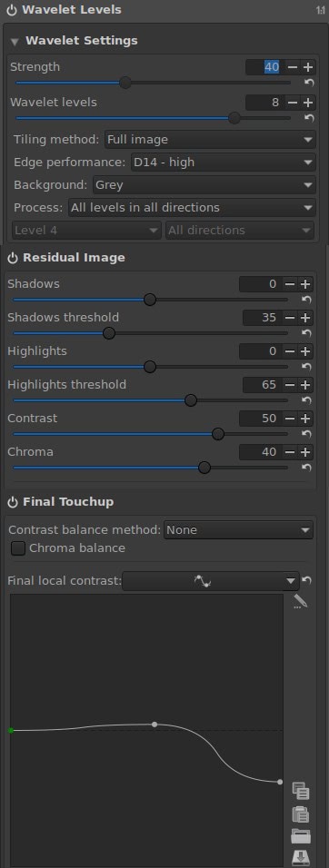Viewport: 329px width, 868px height.
Task: Reset the Final local contrast curve
Action: pyautogui.click(x=307, y=581)
